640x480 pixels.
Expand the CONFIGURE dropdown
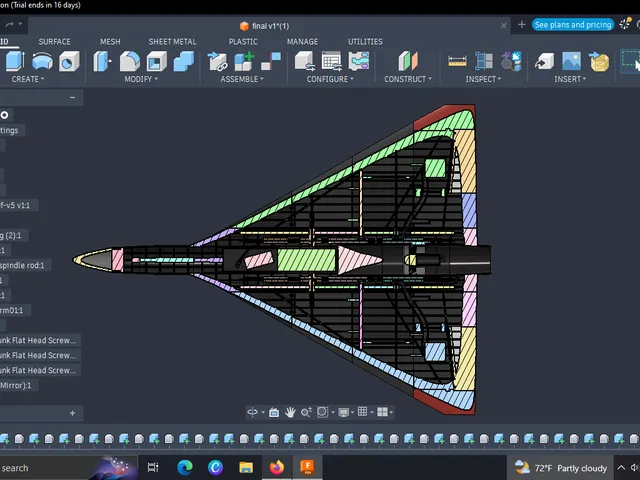[x=330, y=79]
